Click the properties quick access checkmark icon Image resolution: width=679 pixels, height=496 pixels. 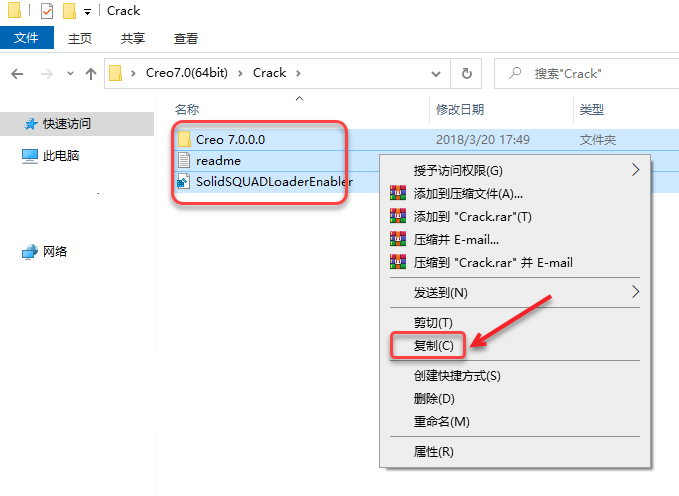[x=47, y=11]
